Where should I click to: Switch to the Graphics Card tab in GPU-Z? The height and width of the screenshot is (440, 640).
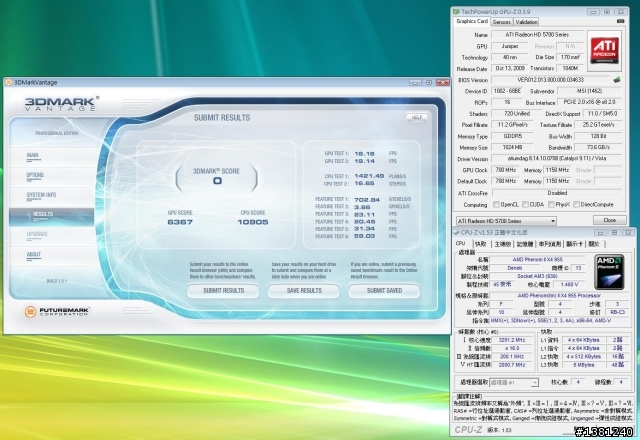(x=472, y=21)
